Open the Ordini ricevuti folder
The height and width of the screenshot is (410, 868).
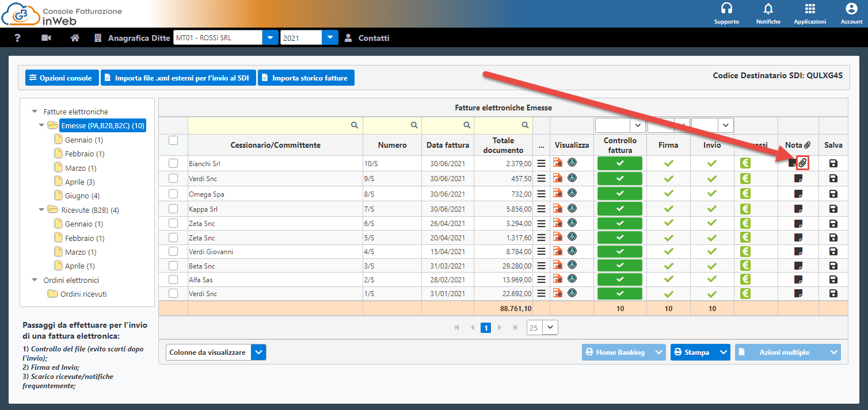[83, 294]
